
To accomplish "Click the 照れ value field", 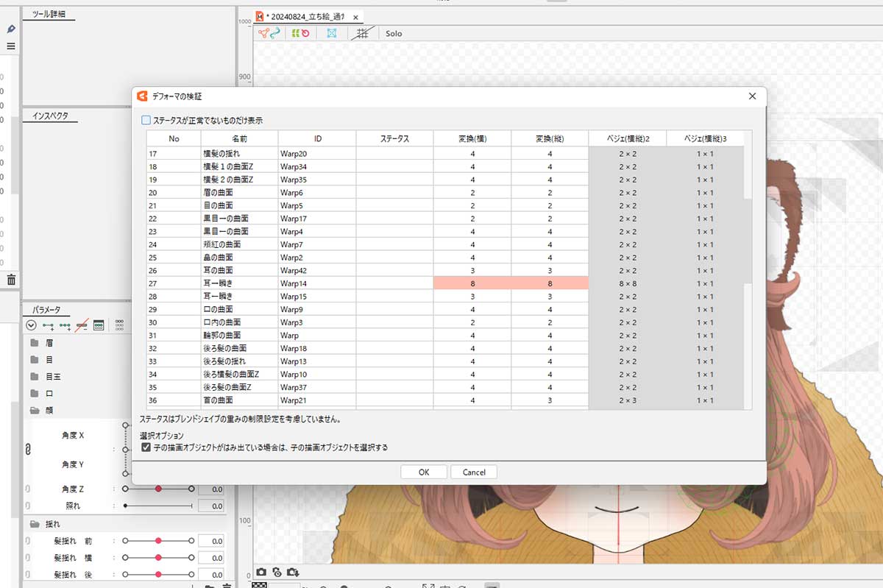I will [210, 506].
